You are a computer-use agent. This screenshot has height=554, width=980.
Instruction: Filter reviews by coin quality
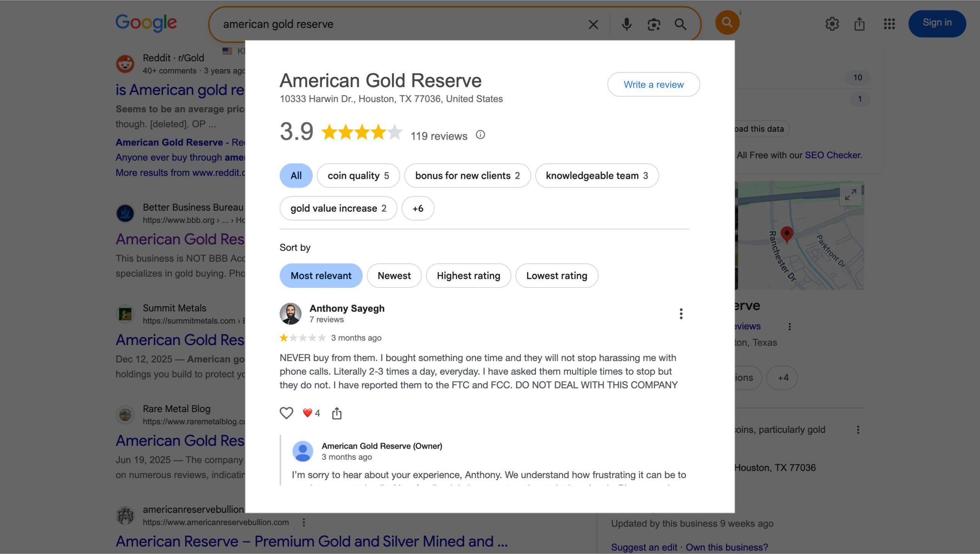click(358, 176)
